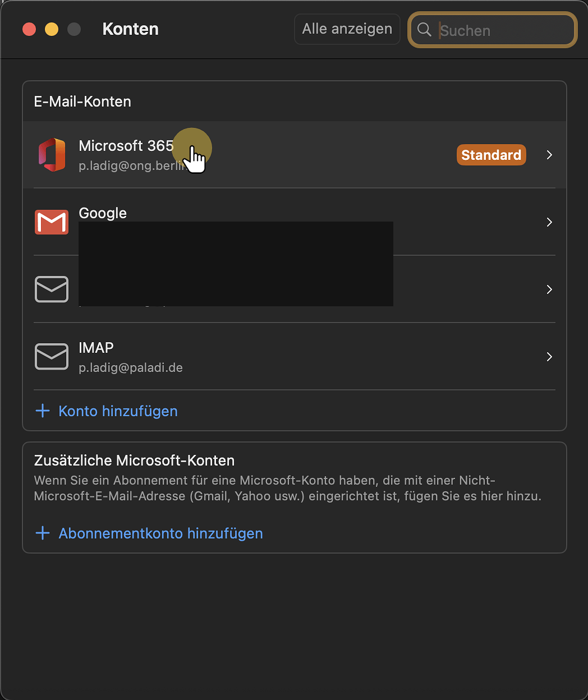The width and height of the screenshot is (588, 700).
Task: Select the Microsoft 365 account title
Action: [x=126, y=146]
